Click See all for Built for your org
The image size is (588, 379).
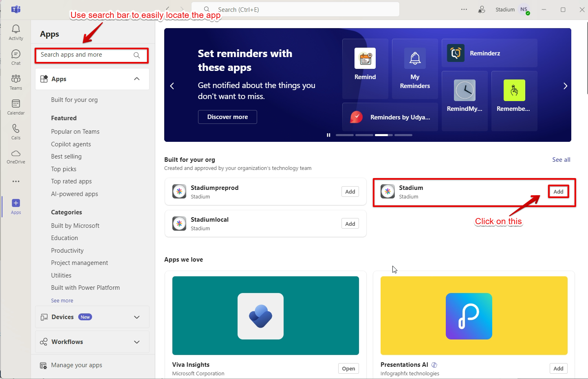click(x=561, y=160)
